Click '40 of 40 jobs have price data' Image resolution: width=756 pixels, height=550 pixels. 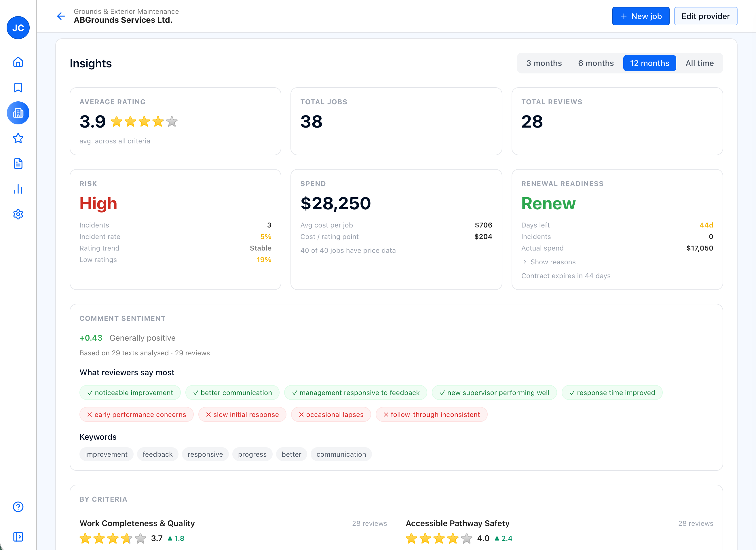pyautogui.click(x=348, y=250)
